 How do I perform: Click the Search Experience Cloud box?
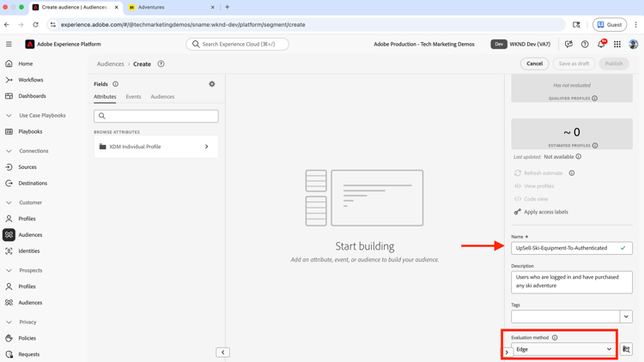(x=237, y=44)
